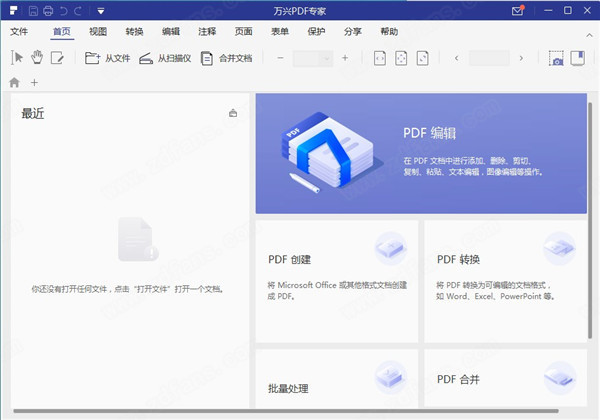This screenshot has height=420, width=600.
Task: Select the text selection cursor tool
Action: click(x=17, y=58)
